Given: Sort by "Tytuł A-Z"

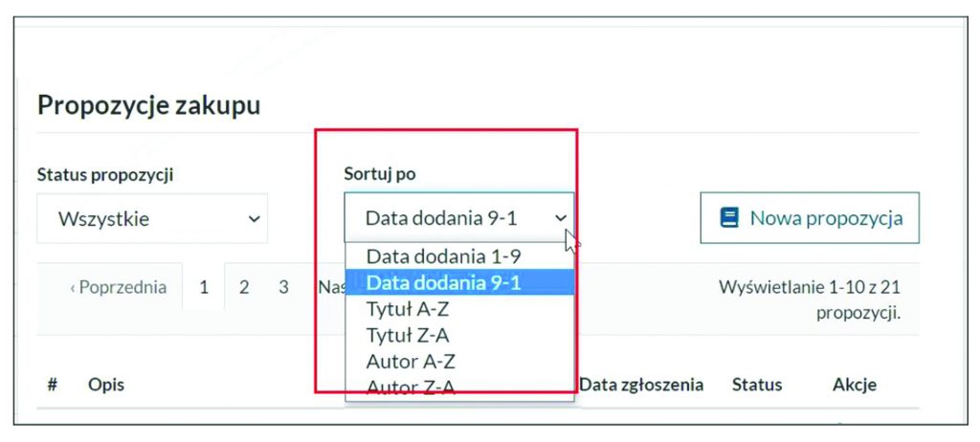Looking at the screenshot, I should point(408,309).
